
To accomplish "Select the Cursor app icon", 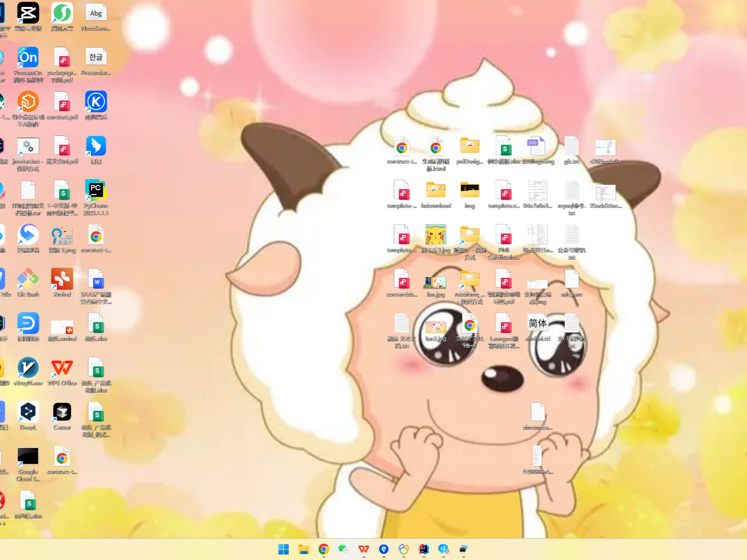I will (x=62, y=412).
